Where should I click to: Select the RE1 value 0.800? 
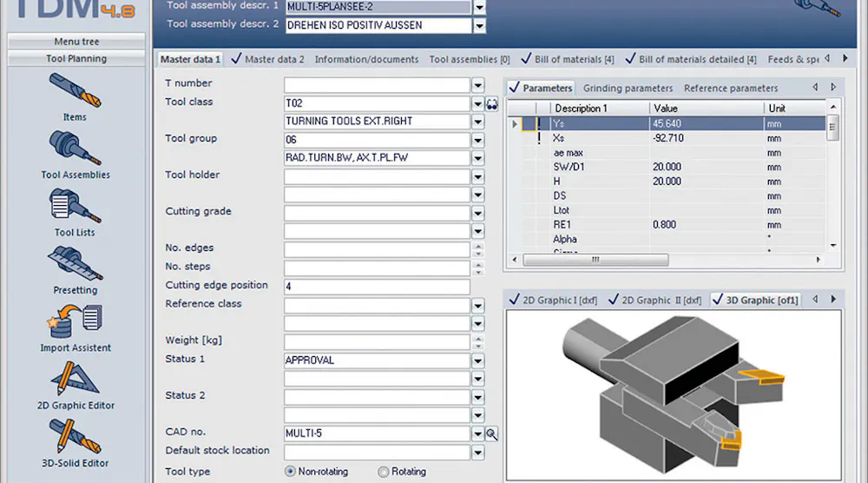(664, 225)
